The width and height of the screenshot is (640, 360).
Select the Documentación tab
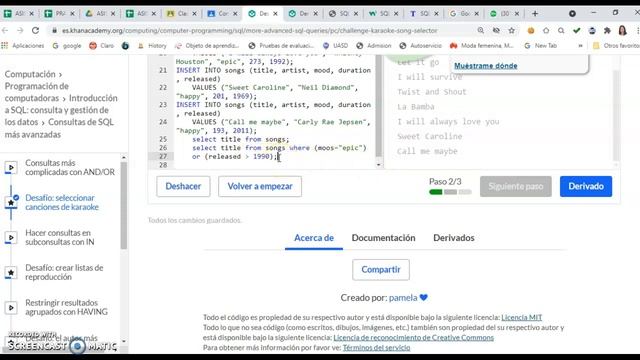click(x=383, y=238)
